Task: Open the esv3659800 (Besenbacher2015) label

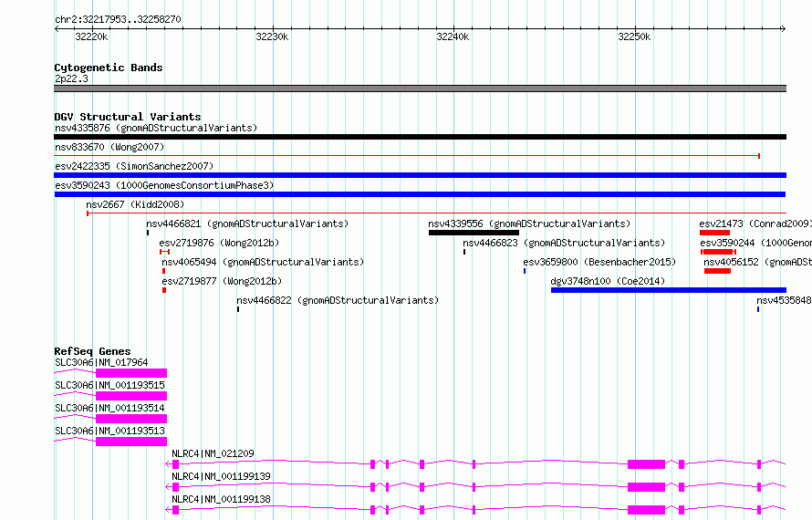Action: click(599, 262)
